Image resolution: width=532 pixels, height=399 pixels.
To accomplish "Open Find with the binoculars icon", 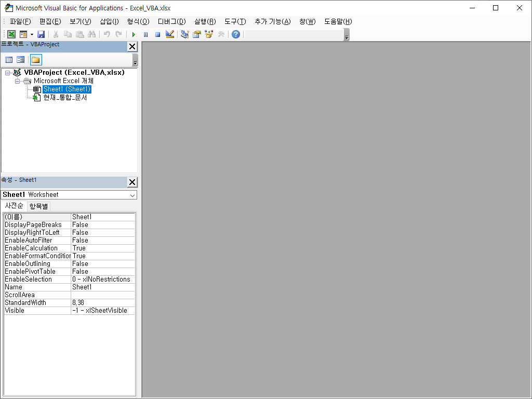I will coord(91,34).
